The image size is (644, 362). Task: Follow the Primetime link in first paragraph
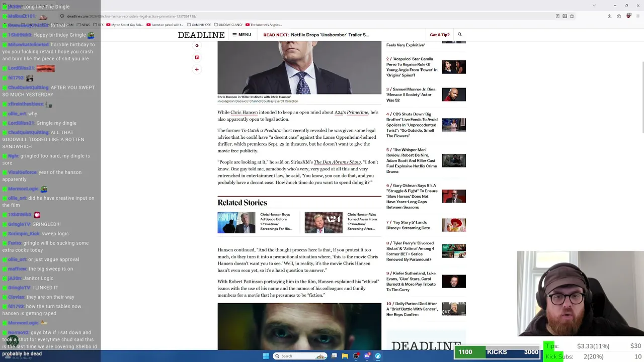(x=357, y=112)
